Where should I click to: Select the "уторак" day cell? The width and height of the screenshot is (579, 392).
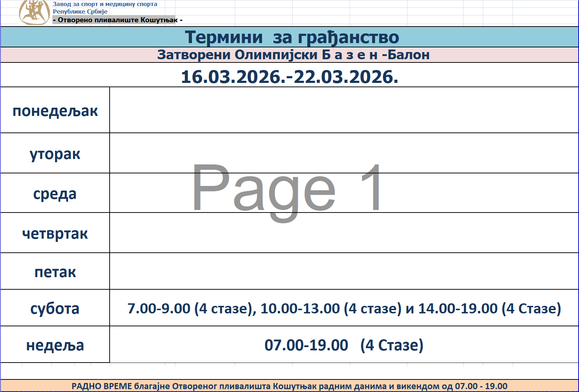point(55,154)
